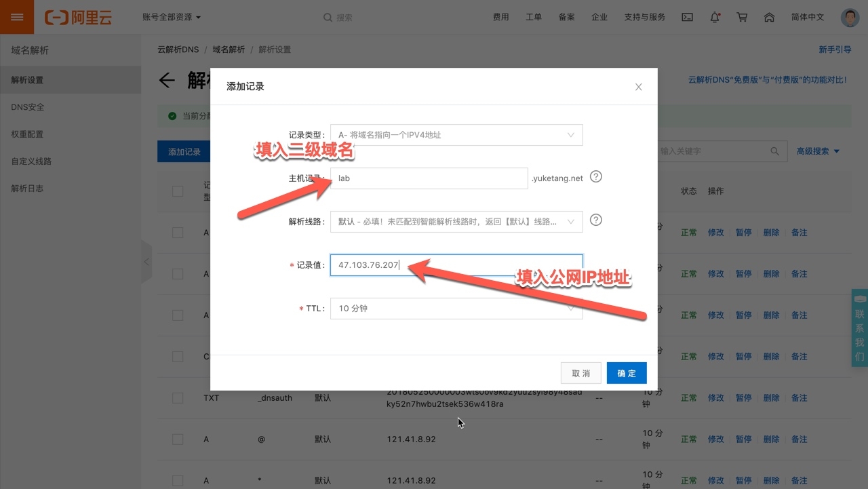Click the 确定 button to confirm
Viewport: 868px width, 489px height.
point(626,373)
